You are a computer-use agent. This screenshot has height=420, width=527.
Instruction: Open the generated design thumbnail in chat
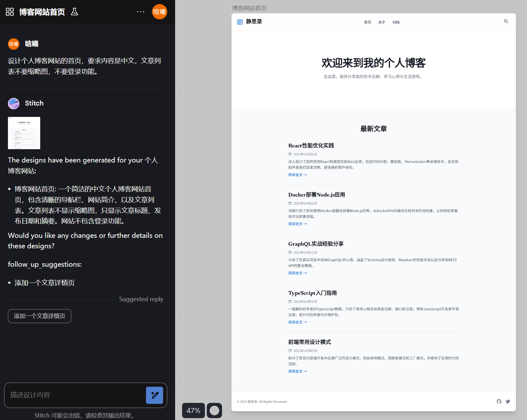[24, 133]
